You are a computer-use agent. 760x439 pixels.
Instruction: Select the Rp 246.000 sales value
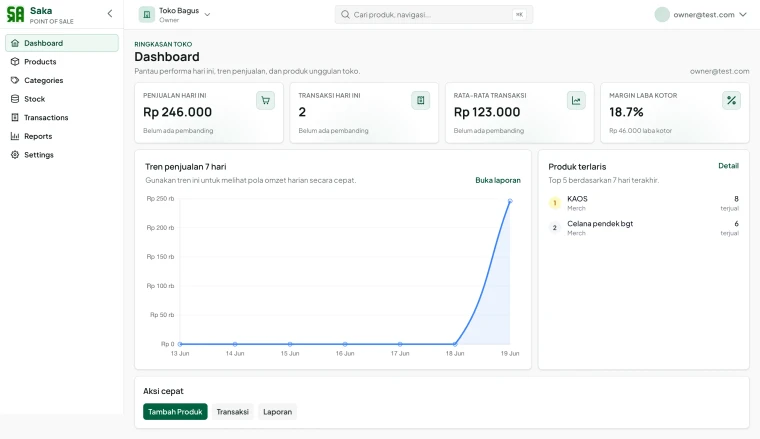point(177,112)
